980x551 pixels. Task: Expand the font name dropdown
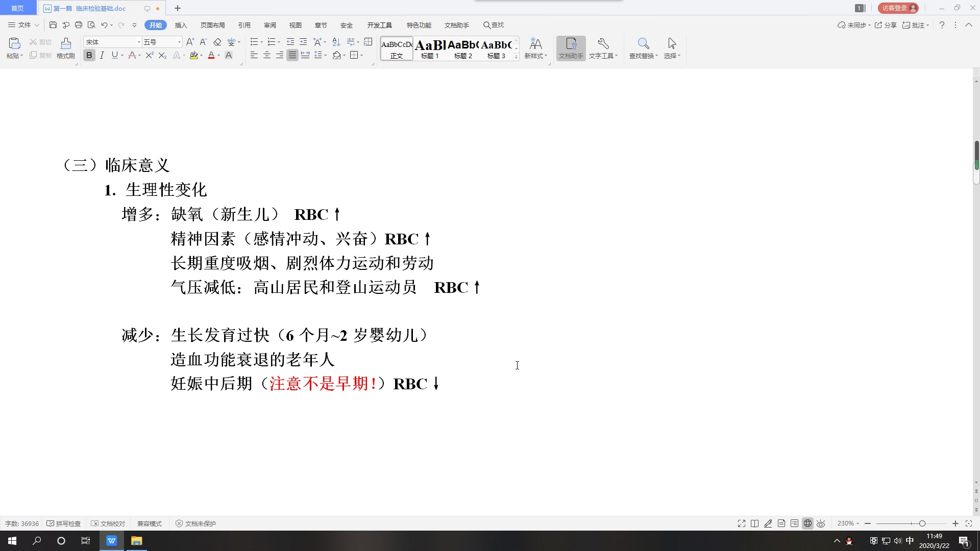click(x=139, y=42)
